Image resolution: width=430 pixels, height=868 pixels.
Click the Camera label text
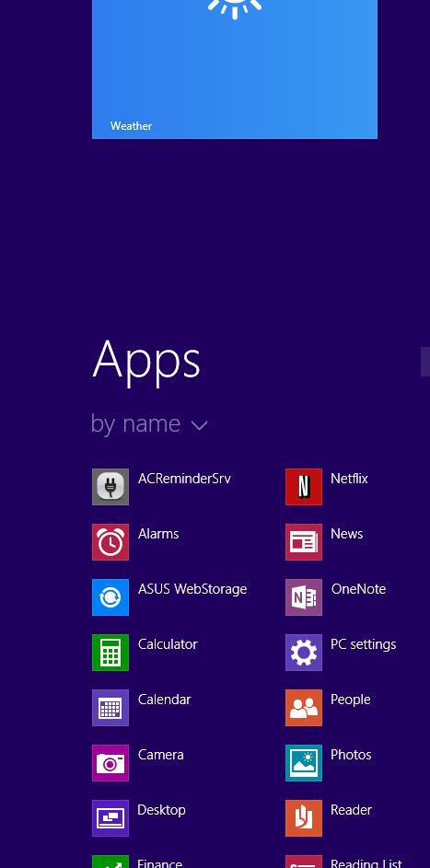(160, 755)
